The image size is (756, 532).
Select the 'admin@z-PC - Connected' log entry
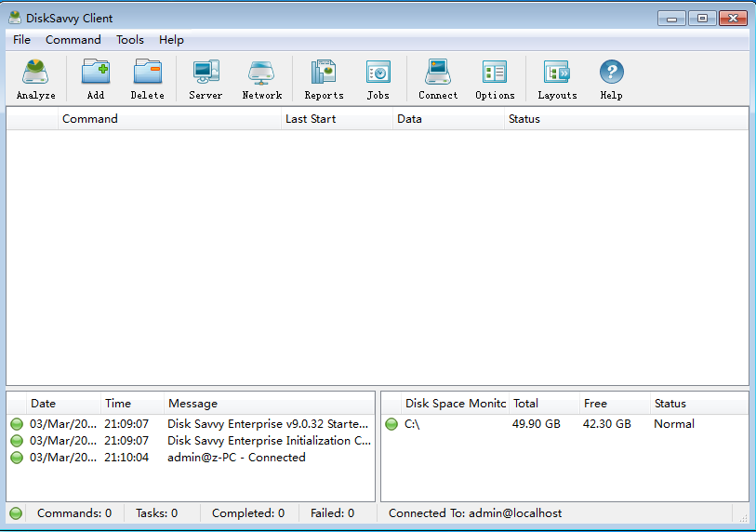click(236, 458)
